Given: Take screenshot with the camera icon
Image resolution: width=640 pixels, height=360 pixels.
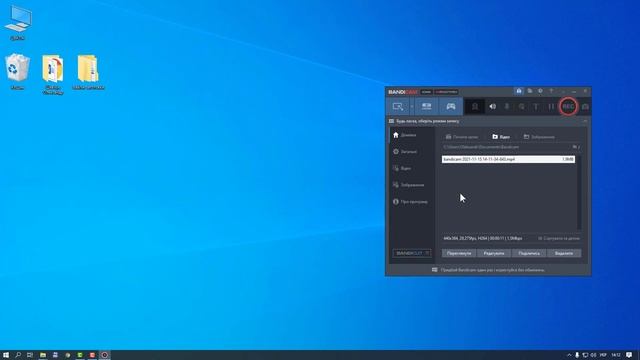Looking at the screenshot, I should (585, 107).
